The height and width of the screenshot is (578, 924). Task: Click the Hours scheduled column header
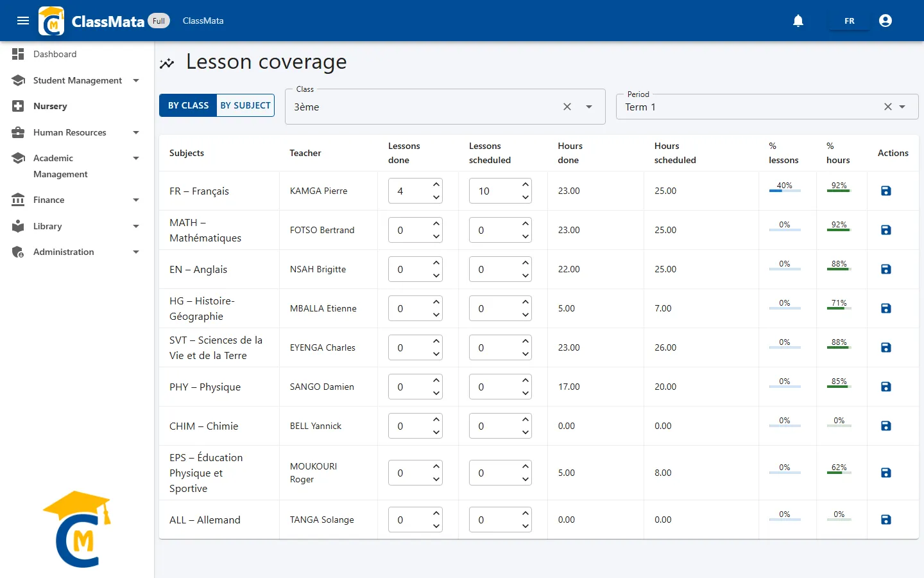click(x=675, y=153)
